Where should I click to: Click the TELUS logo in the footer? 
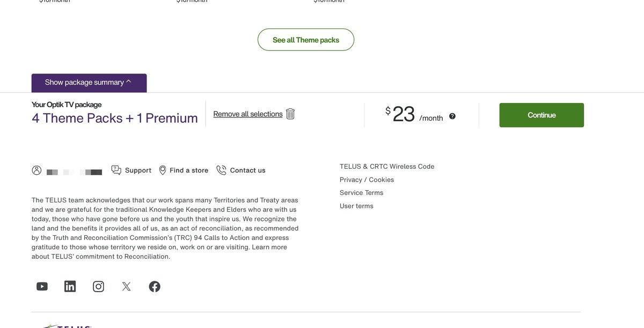[x=67, y=325]
